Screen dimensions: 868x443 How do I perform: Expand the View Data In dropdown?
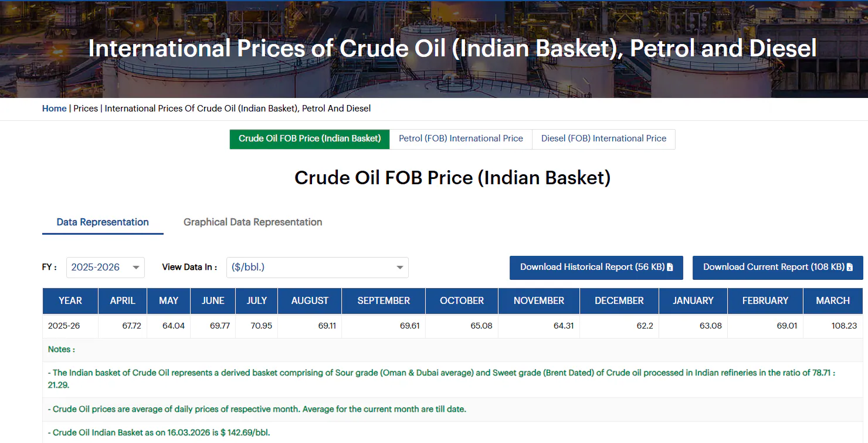coord(317,268)
